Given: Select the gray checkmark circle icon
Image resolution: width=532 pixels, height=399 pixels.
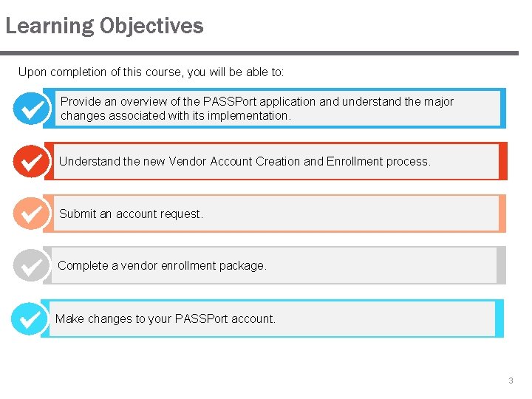Looking at the screenshot, I should pyautogui.click(x=32, y=265).
